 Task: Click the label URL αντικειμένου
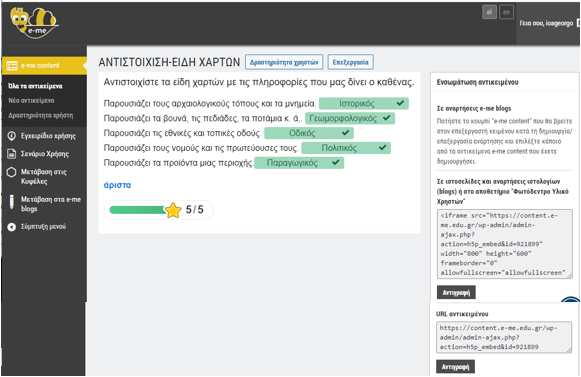[x=462, y=314]
